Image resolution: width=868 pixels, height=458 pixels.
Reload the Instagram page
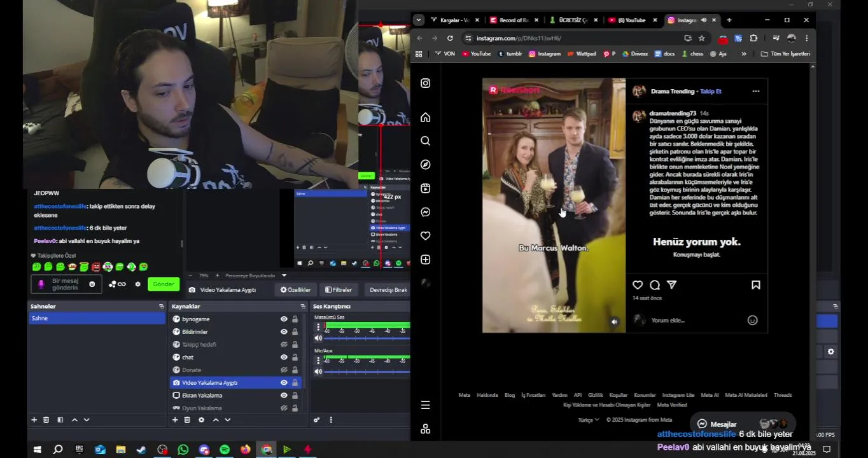click(450, 38)
